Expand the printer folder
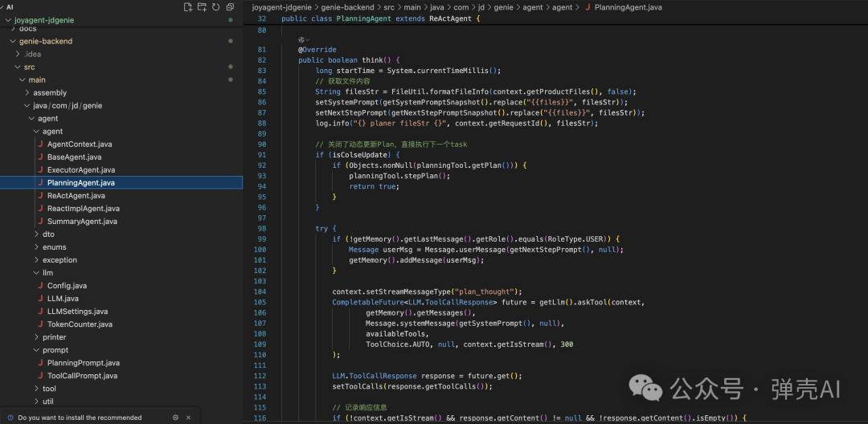Screen dimensions: 868x424 [36, 337]
